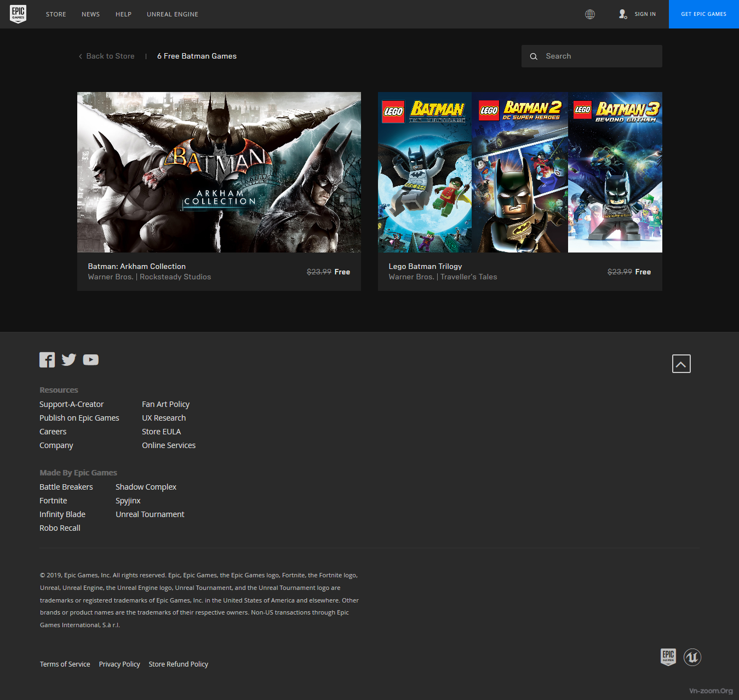This screenshot has width=739, height=700.
Task: Click the Back to Store chevron
Action: click(x=81, y=56)
